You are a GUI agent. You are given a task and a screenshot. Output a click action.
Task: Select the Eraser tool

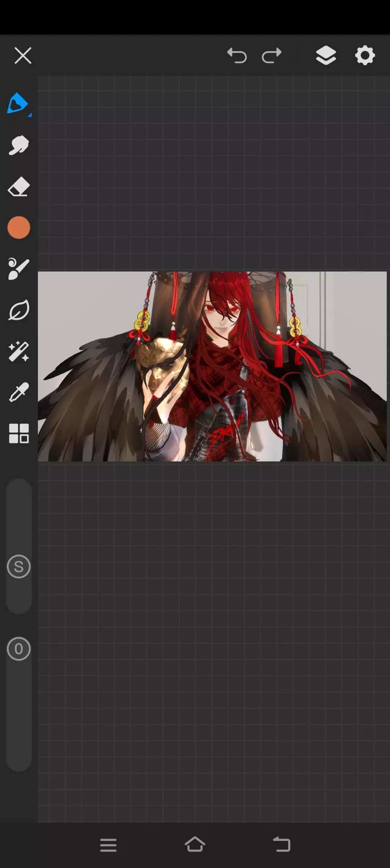tap(19, 186)
